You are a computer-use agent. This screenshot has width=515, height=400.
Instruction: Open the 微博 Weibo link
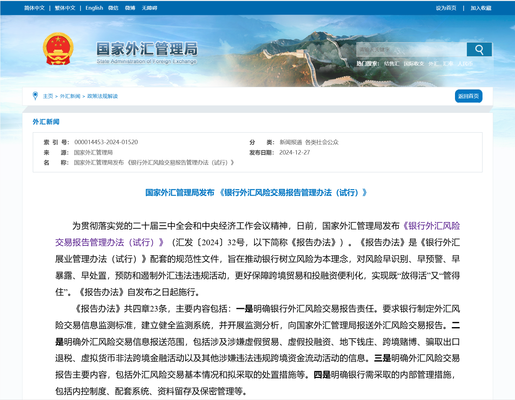point(130,8)
